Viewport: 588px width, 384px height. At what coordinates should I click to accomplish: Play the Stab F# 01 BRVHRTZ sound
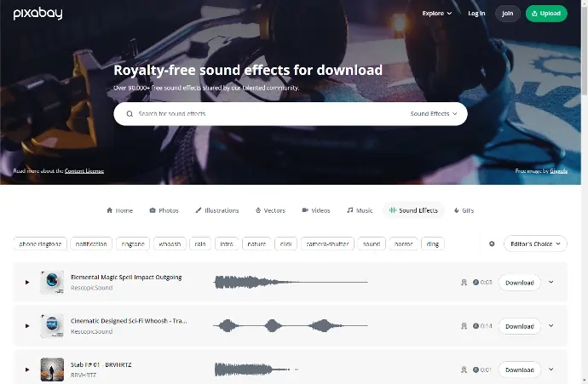point(27,370)
